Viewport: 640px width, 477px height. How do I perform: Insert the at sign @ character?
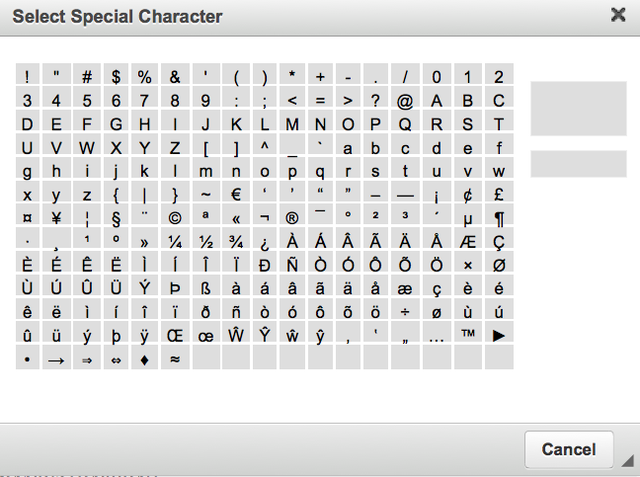[x=405, y=100]
